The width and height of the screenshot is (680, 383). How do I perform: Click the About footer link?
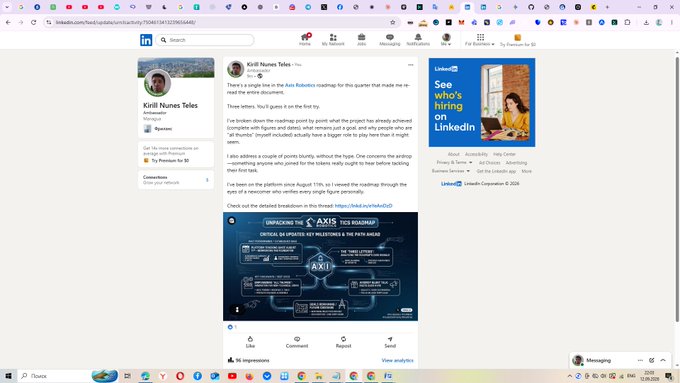pos(453,154)
